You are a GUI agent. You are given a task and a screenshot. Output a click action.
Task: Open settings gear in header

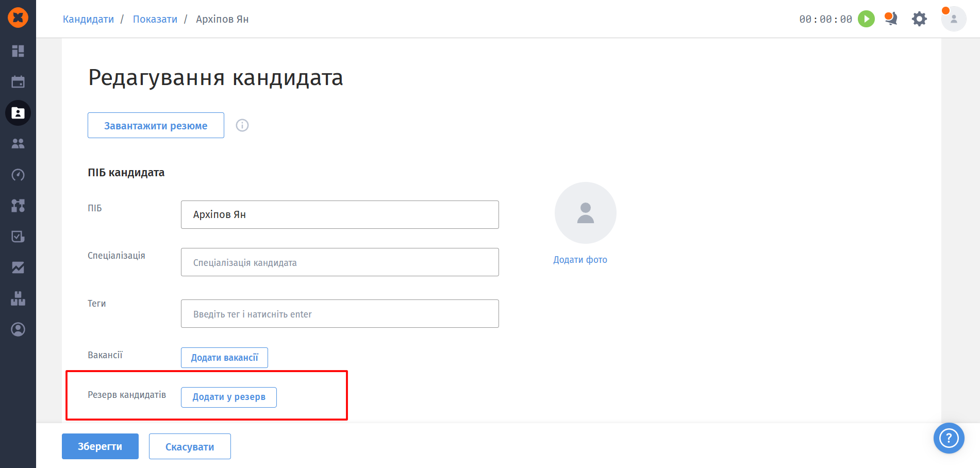[x=919, y=19]
